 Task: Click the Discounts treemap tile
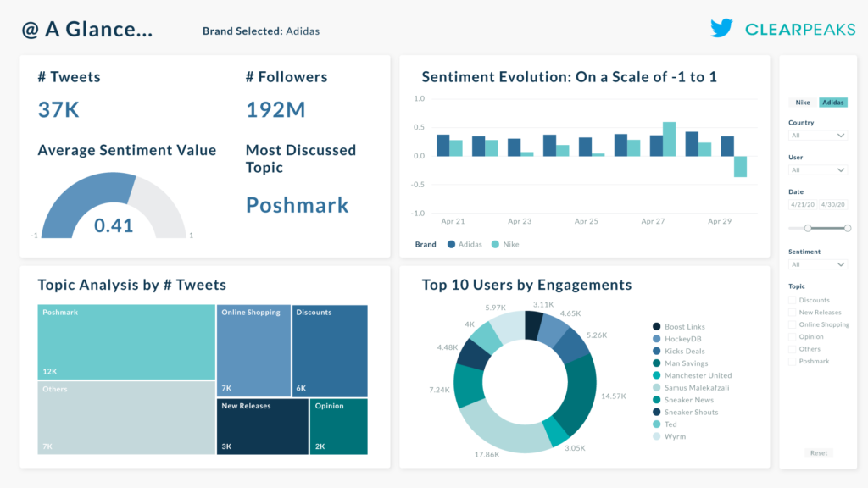coord(330,351)
